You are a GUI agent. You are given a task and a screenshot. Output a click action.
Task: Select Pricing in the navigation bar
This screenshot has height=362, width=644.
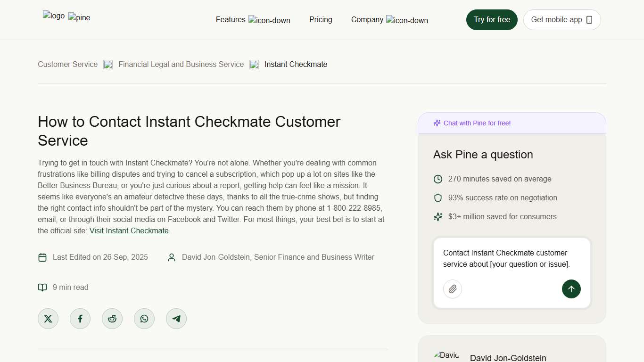[x=321, y=19]
